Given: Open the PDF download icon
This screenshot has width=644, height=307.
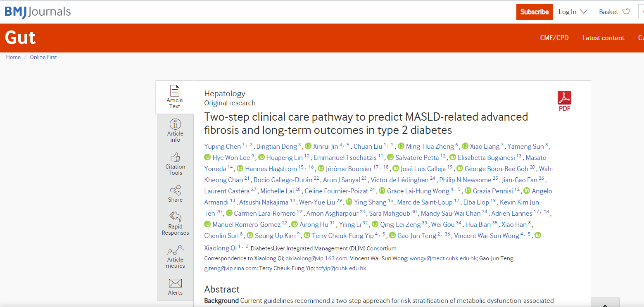Looking at the screenshot, I should (x=564, y=101).
